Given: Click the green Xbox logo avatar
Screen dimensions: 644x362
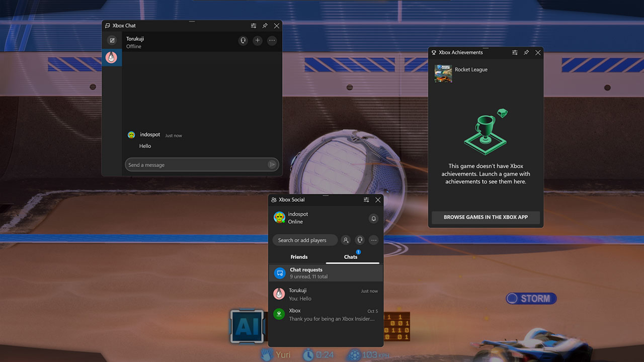Looking at the screenshot, I should pos(279,314).
